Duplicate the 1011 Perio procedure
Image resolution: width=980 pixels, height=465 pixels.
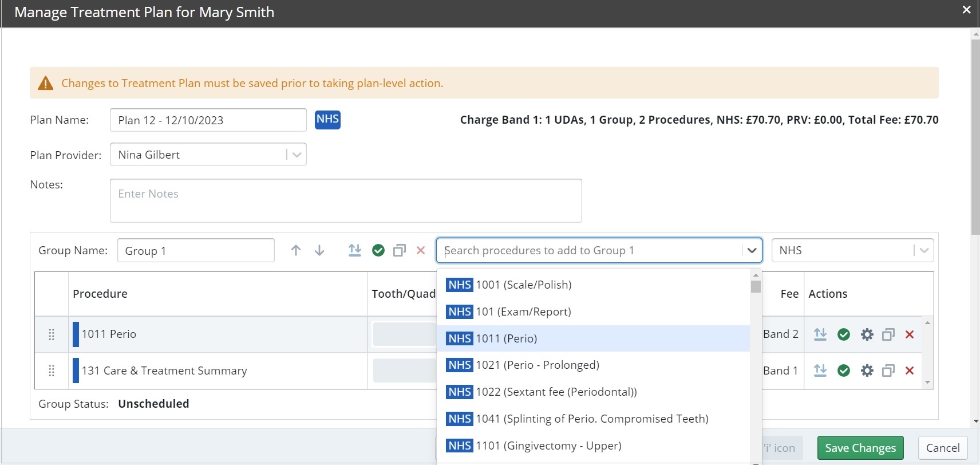point(888,334)
